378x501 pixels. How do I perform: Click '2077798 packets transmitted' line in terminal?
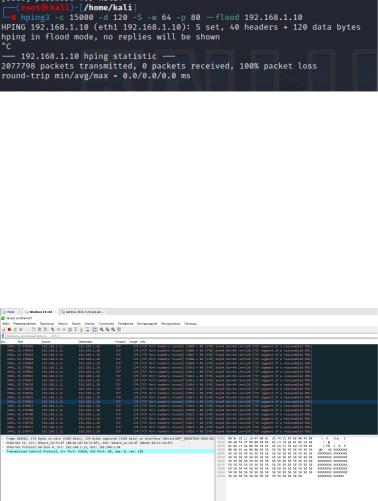[159, 66]
